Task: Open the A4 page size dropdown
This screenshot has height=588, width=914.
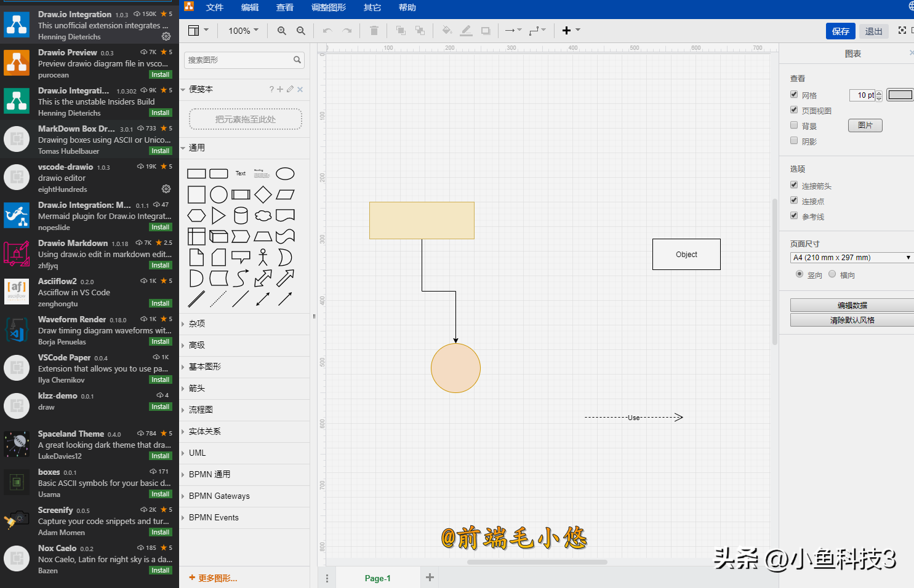Action: 851,257
